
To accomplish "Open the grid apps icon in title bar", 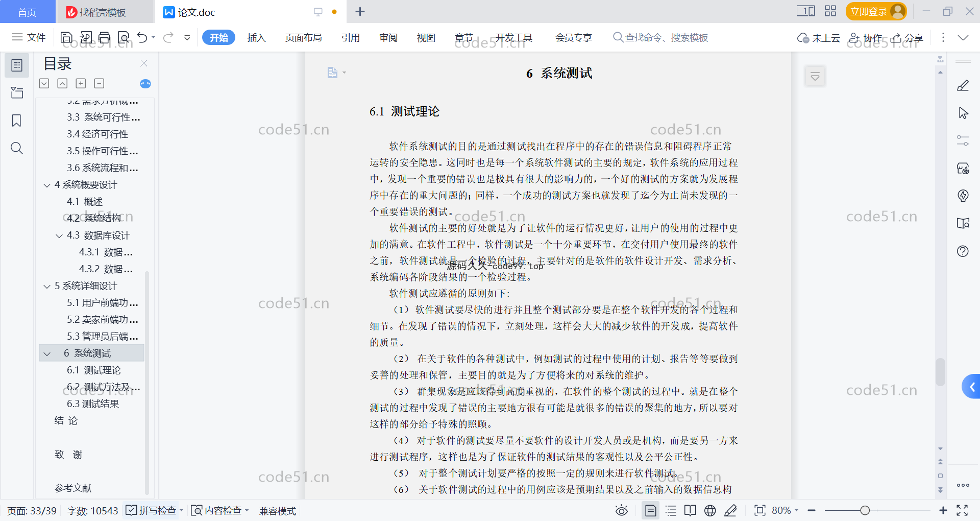I will pyautogui.click(x=830, y=11).
